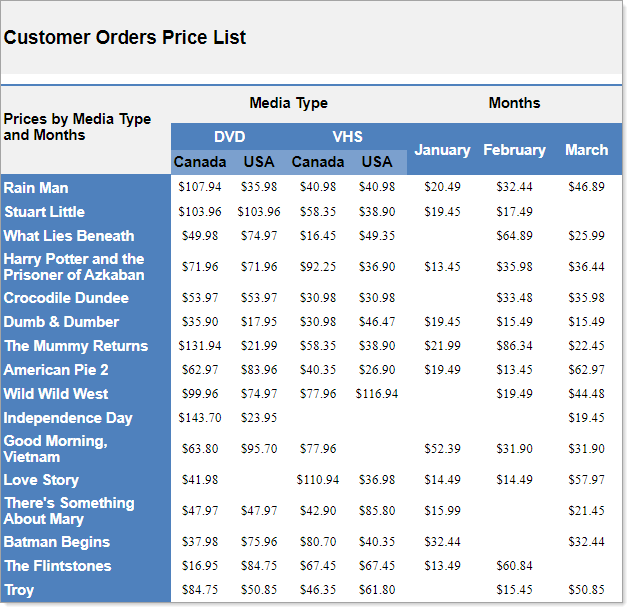Click Love Story VHS Canada price $110.94

click(318, 480)
